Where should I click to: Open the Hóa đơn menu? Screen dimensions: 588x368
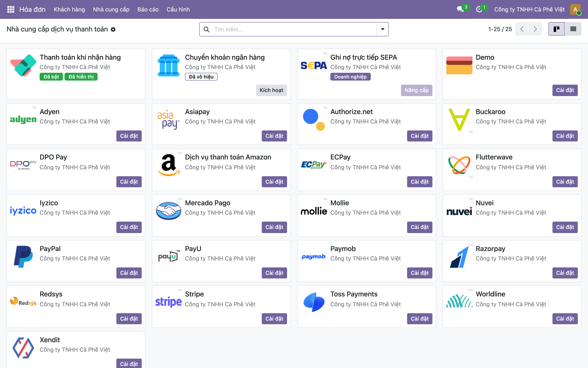point(32,9)
